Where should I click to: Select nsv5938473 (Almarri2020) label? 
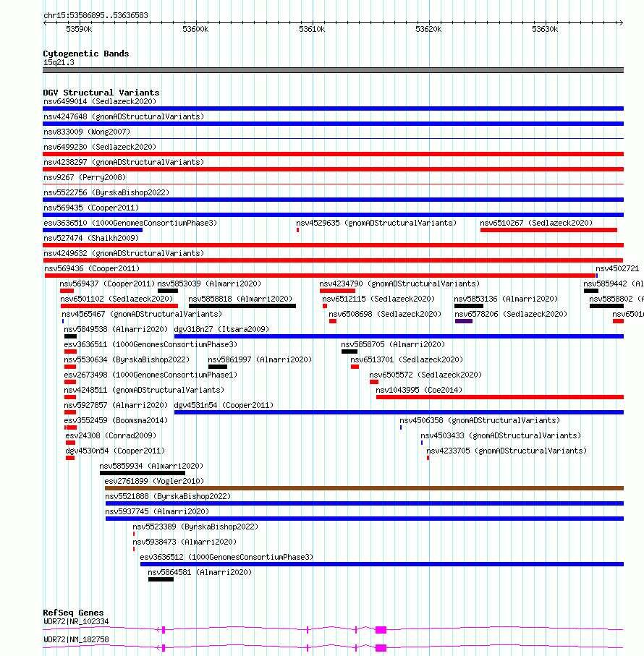point(185,542)
